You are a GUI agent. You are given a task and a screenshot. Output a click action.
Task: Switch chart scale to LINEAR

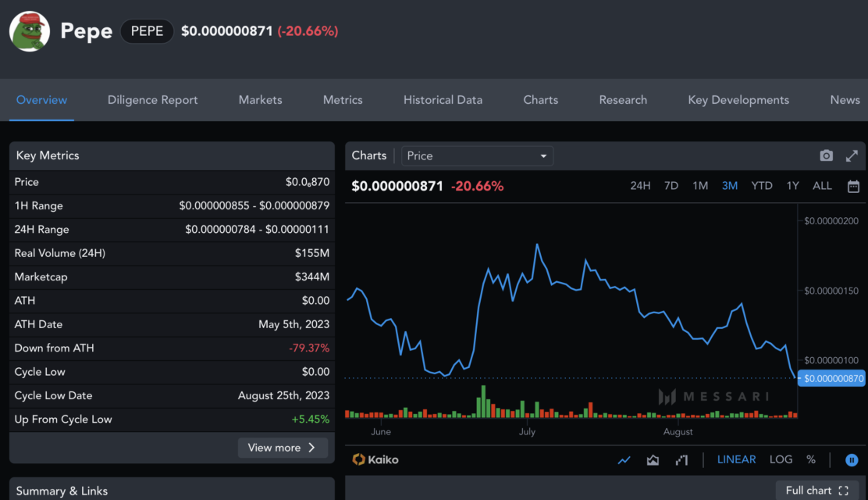tap(736, 459)
